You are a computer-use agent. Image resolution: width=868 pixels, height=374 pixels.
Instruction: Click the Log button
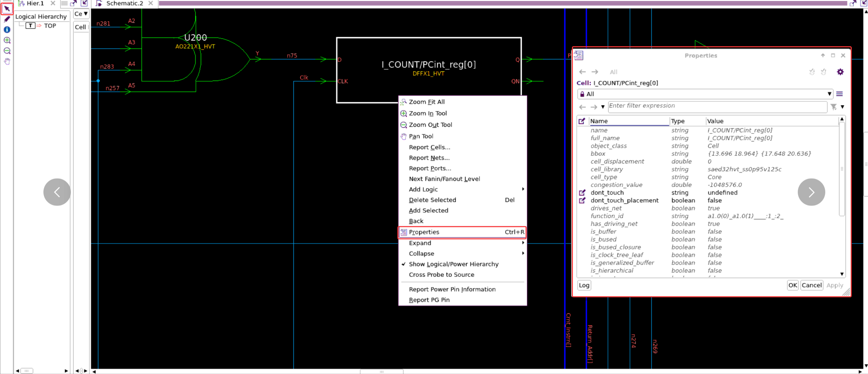pos(584,285)
